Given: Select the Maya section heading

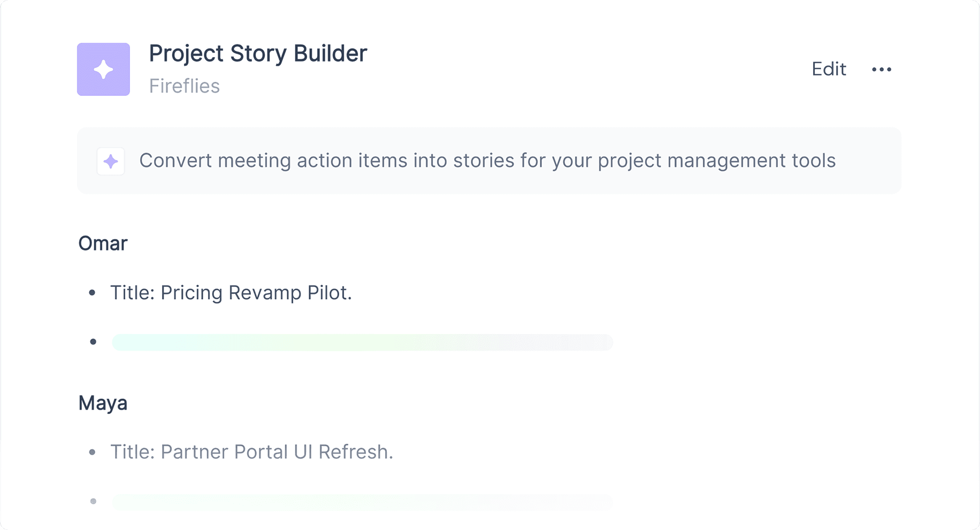Looking at the screenshot, I should pos(103,403).
